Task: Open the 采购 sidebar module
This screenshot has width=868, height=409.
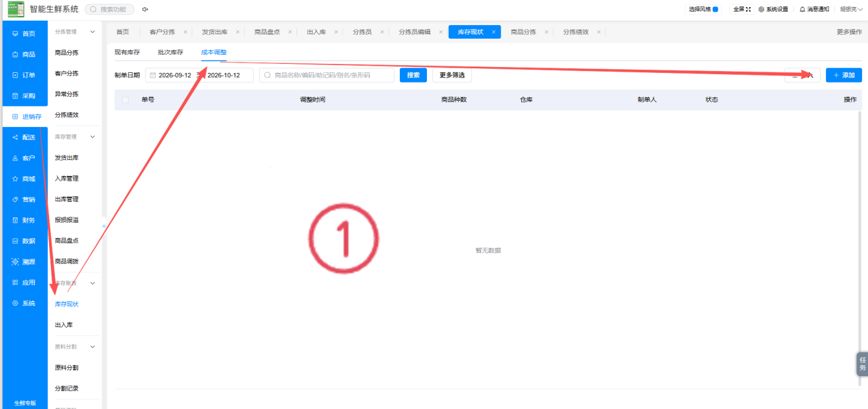Action: tap(24, 95)
